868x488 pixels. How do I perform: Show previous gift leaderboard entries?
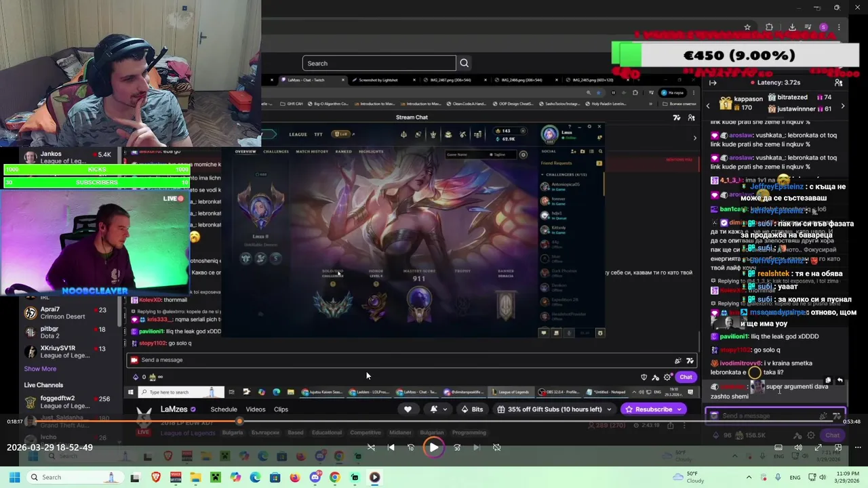(x=708, y=106)
